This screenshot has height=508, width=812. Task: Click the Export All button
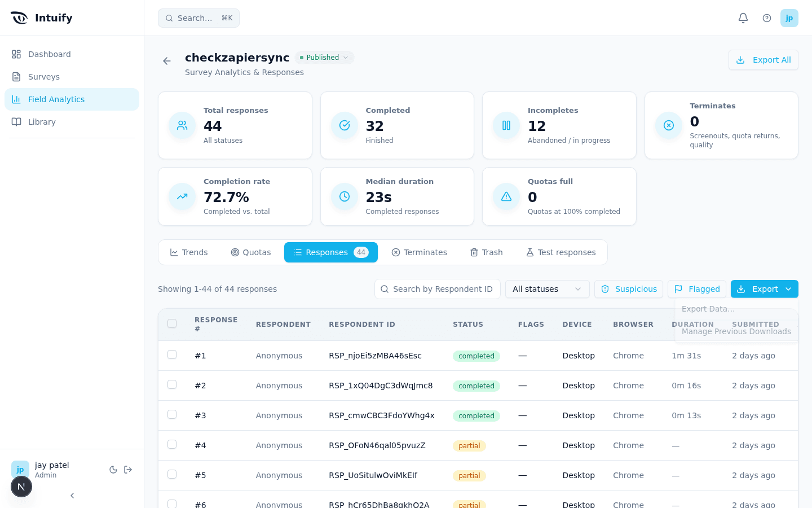(764, 60)
